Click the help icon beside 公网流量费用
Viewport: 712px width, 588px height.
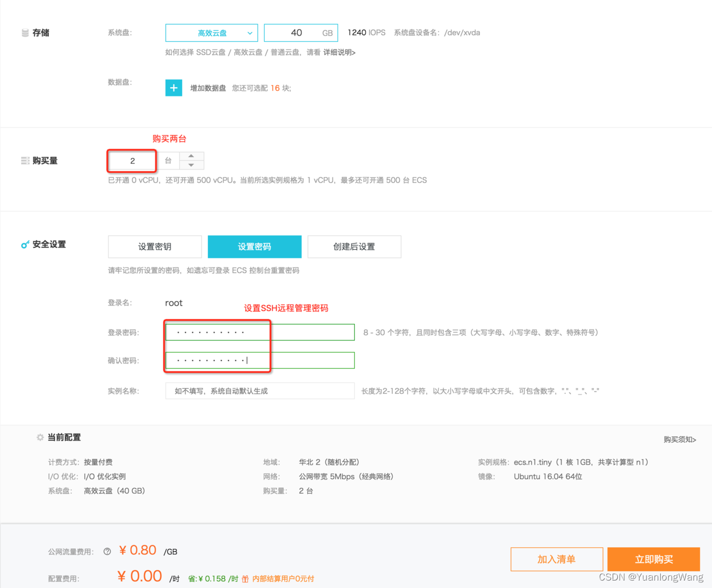[107, 552]
